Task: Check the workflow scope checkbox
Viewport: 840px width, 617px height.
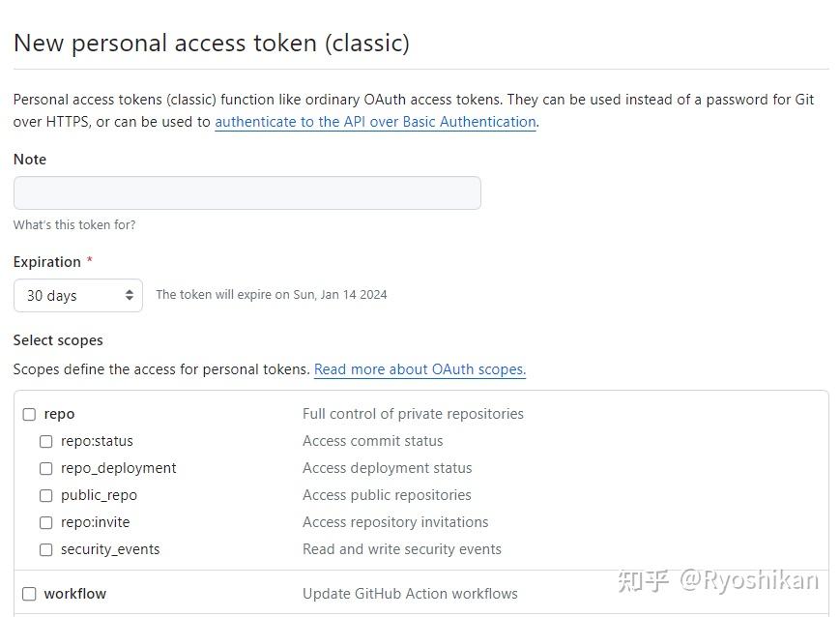Action: click(29, 593)
